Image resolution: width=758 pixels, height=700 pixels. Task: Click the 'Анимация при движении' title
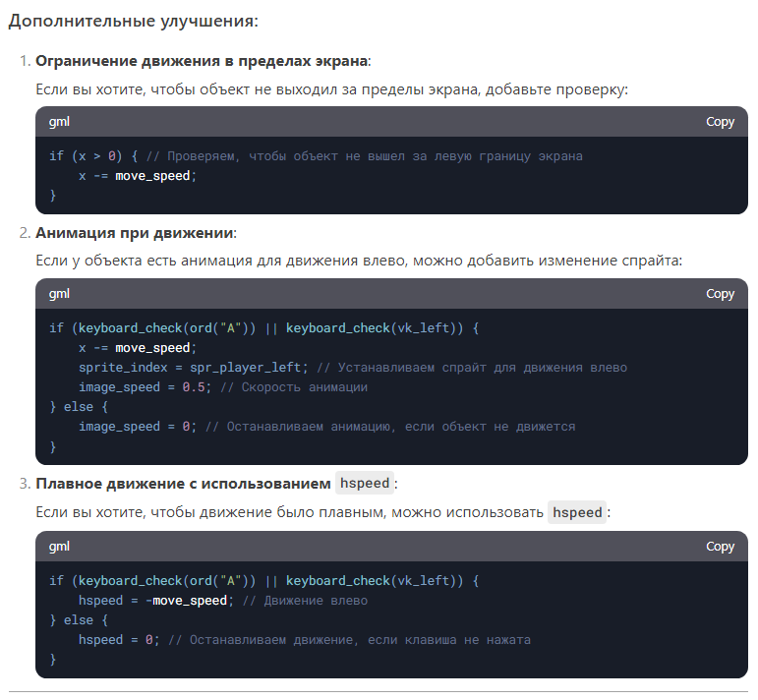[x=135, y=233]
